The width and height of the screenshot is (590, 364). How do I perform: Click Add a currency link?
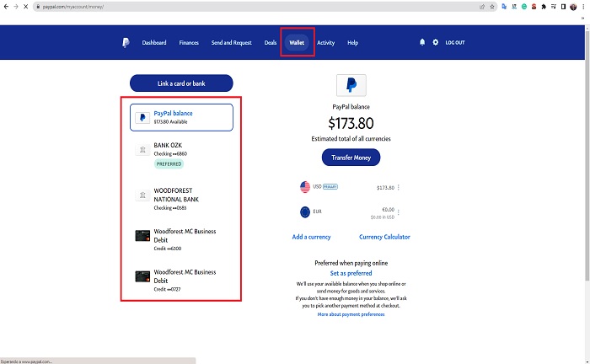(x=312, y=237)
